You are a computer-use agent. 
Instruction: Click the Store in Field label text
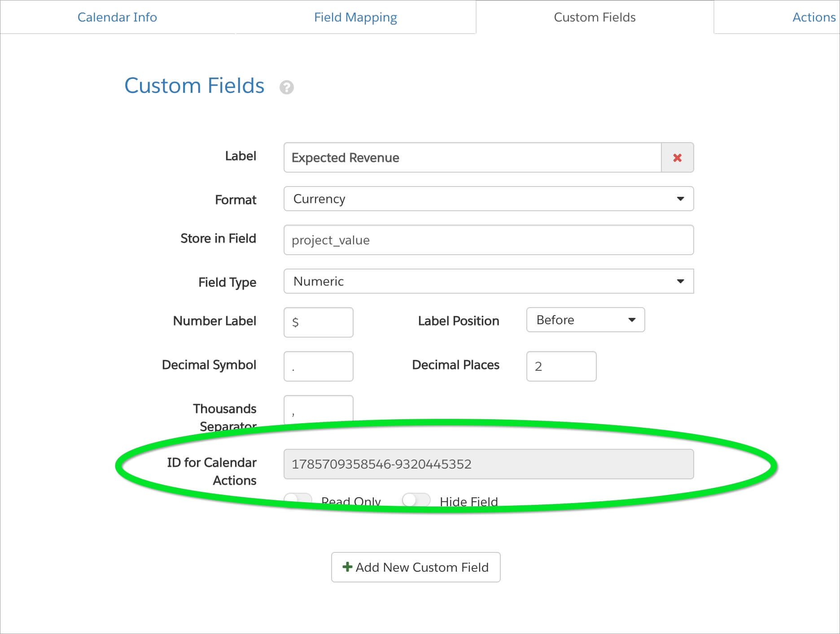(x=218, y=238)
